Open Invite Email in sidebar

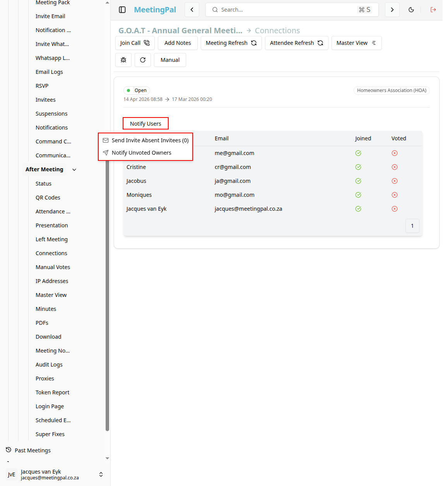(x=50, y=16)
